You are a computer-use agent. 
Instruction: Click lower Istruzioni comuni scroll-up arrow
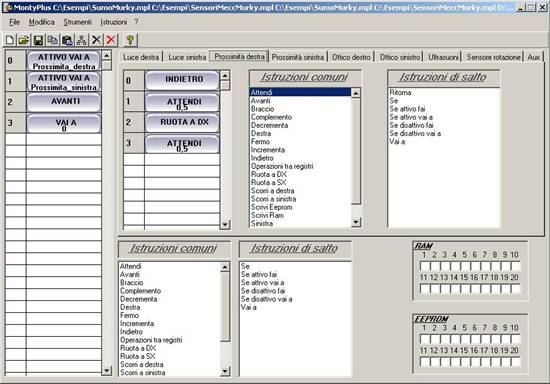tap(225, 267)
